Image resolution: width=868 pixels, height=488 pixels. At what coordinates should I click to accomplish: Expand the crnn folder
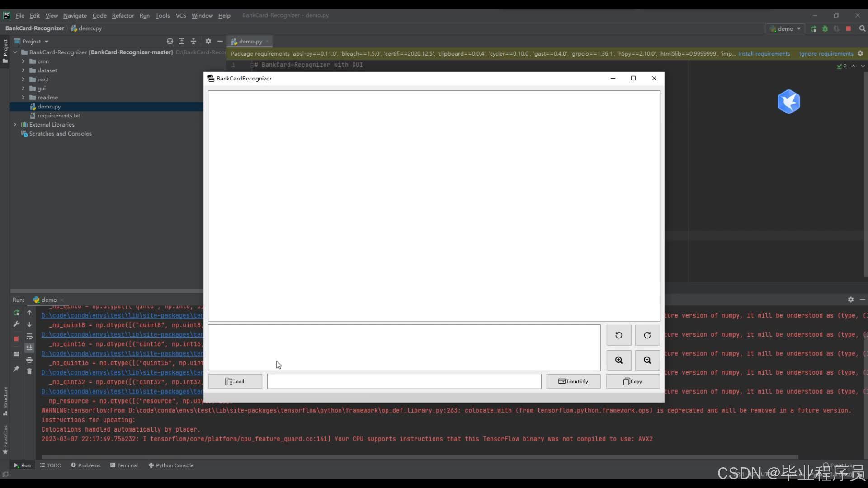click(x=23, y=61)
